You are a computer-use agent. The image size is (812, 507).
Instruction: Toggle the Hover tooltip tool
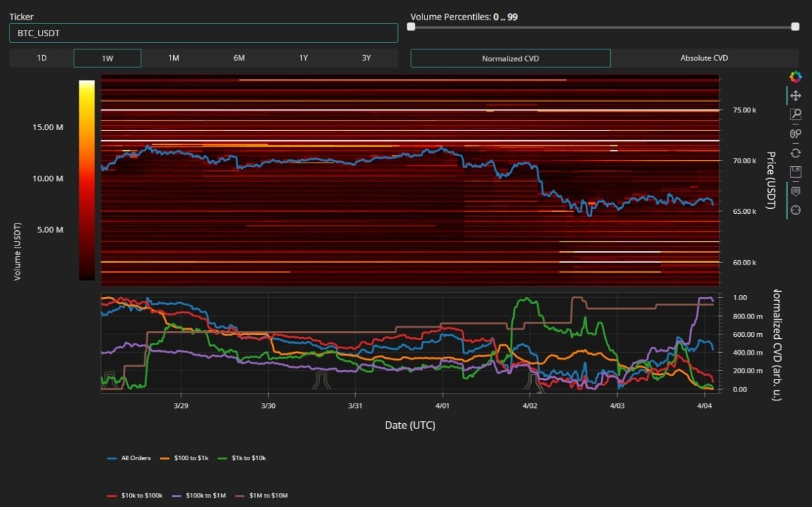click(x=795, y=192)
